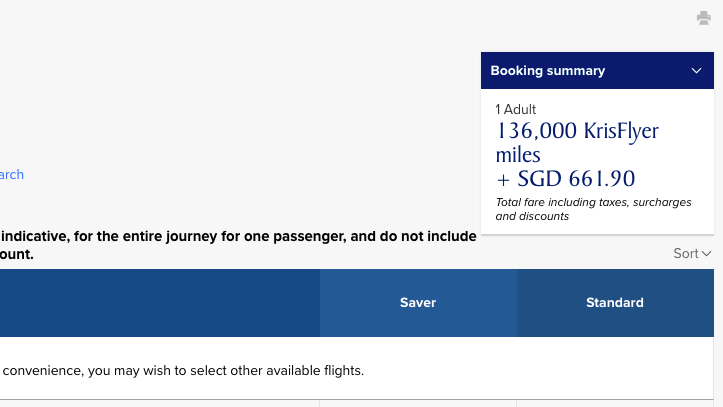Click the total fare including taxes note
The height and width of the screenshot is (407, 723).
pyautogui.click(x=593, y=202)
